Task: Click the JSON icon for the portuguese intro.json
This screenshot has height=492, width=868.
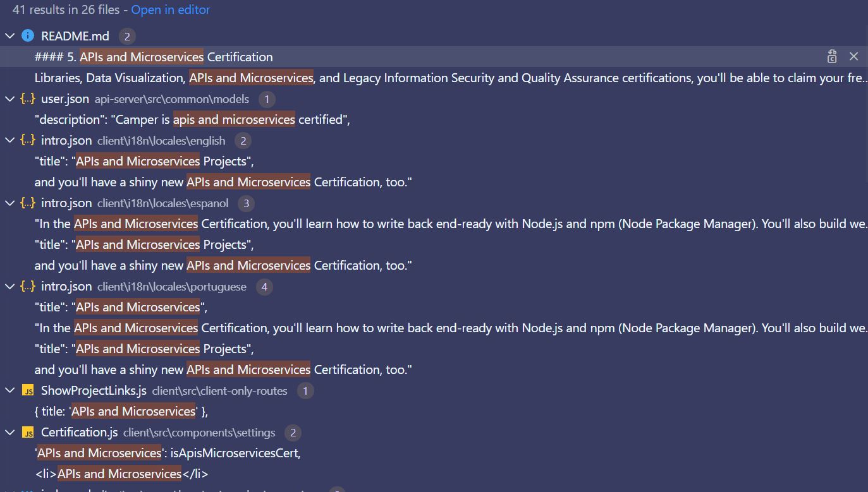Action: point(28,286)
